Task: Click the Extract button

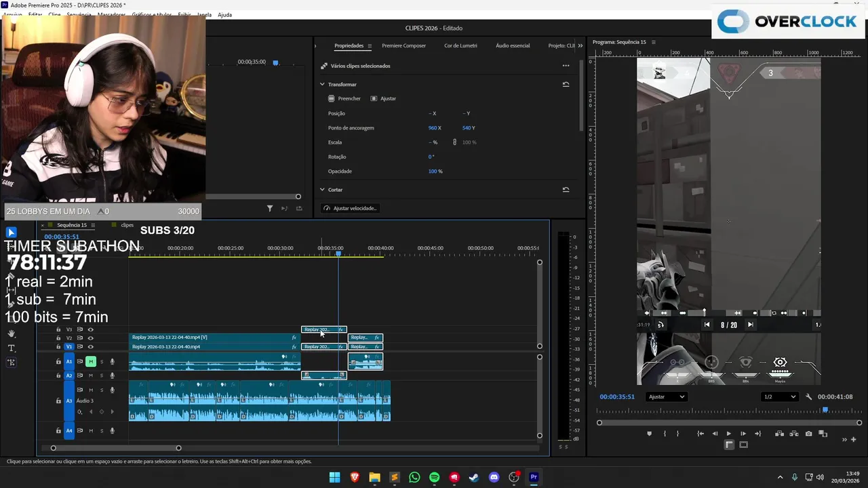Action: (x=793, y=434)
